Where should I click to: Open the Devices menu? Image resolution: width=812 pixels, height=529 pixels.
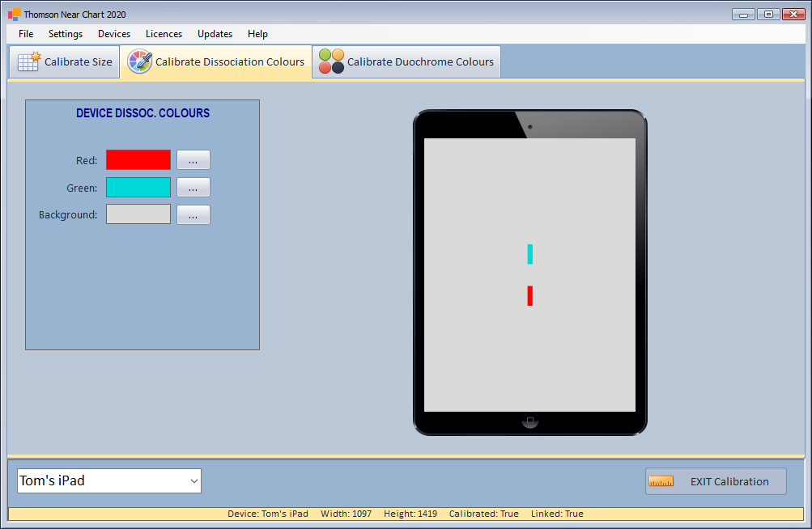114,34
